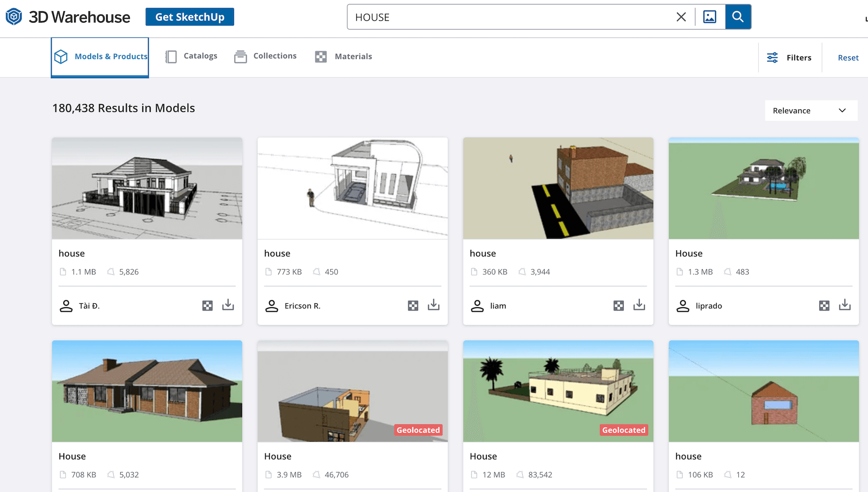Open author Tài Đ. profile link
The image size is (868, 492).
(x=90, y=306)
